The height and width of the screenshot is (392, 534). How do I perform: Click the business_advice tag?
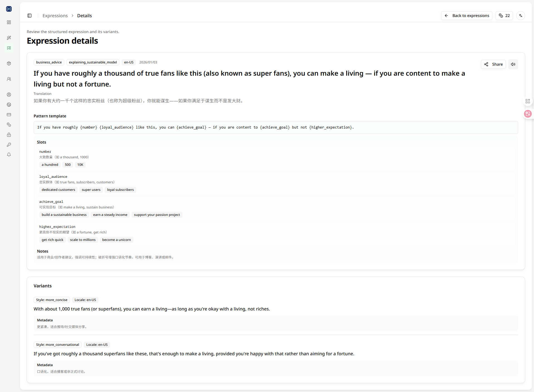point(49,62)
